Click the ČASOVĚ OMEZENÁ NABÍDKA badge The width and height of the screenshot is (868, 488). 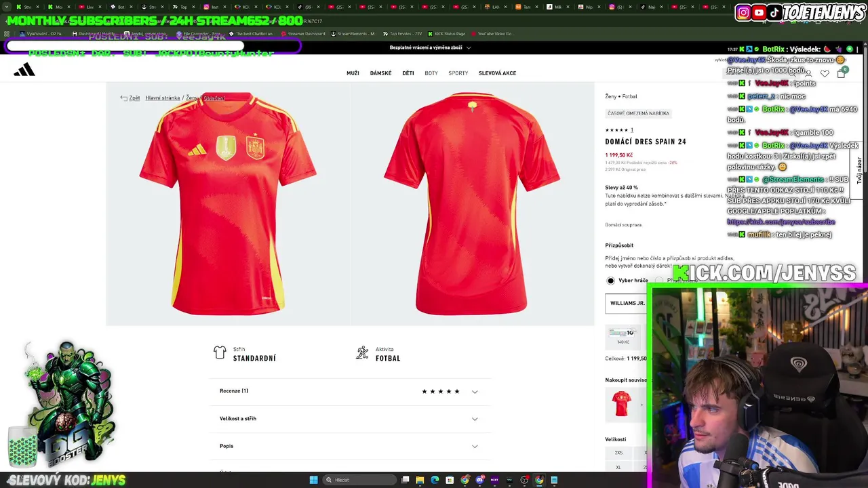[x=638, y=113]
